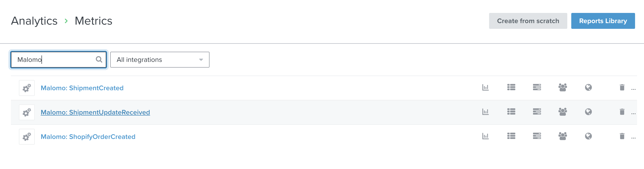Click trash icon for Malomo: ShipmentCreated
Screen dimensions: 644x169
(x=622, y=87)
